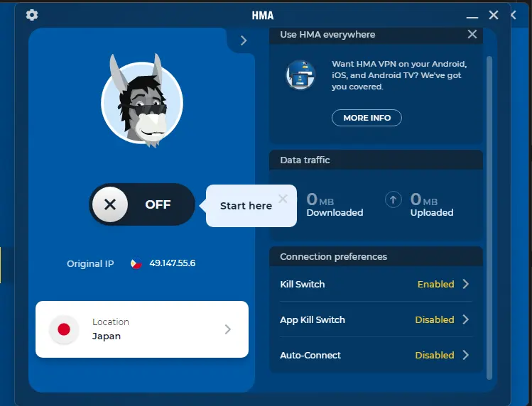Click the Downloaded data label
532x406 pixels.
335,213
